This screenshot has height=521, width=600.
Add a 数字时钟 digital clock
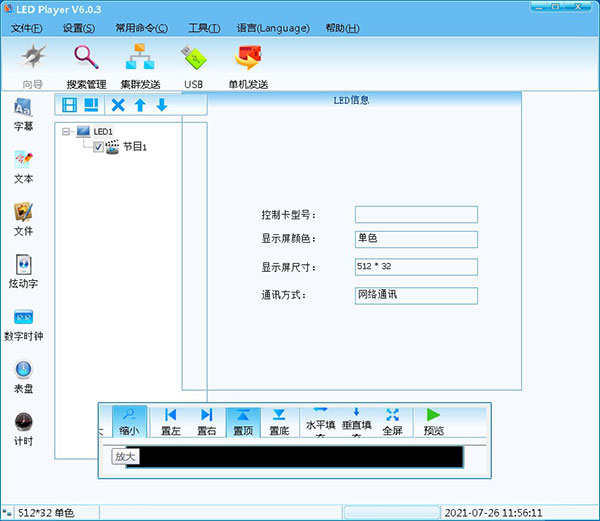point(23,325)
